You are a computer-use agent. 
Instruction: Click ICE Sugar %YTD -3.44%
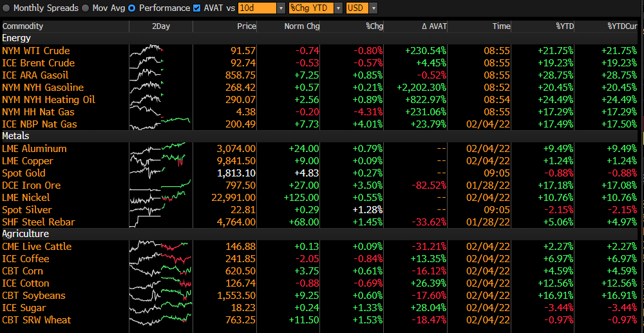[x=558, y=307]
